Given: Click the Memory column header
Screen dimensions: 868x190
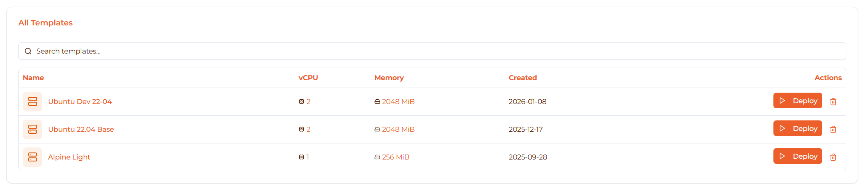Looking at the screenshot, I should [389, 78].
